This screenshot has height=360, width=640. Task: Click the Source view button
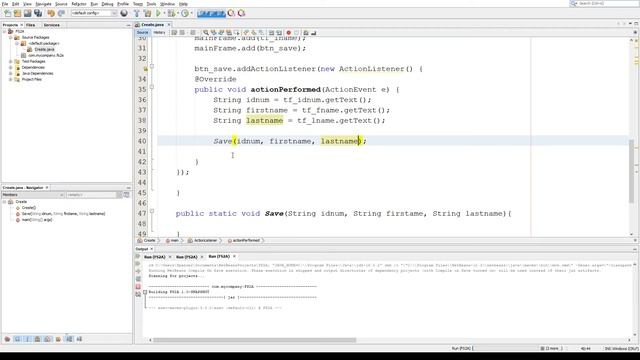(x=142, y=32)
